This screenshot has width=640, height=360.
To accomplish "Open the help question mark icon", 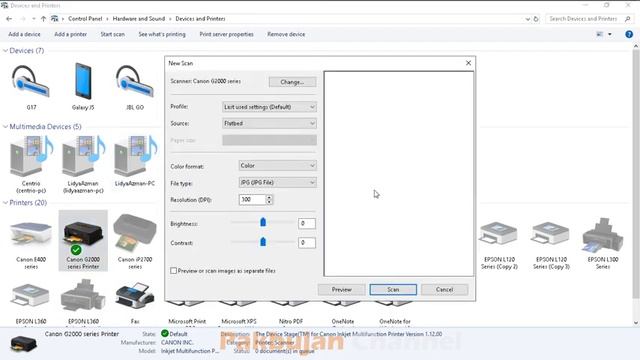I will tap(629, 34).
